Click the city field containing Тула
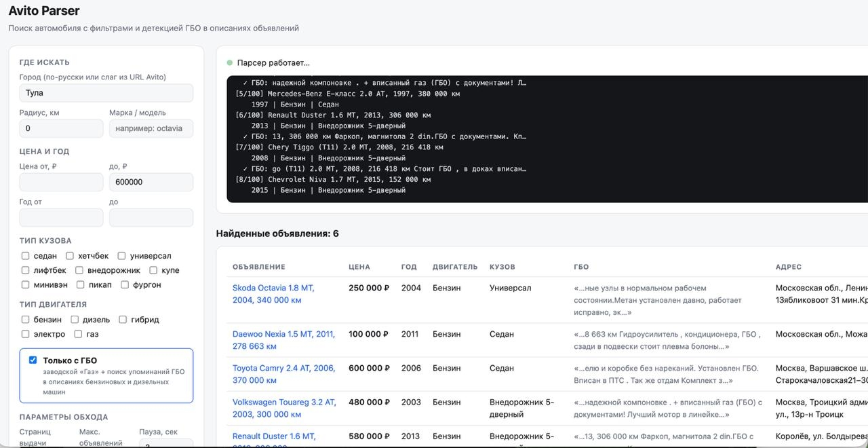868x448 pixels. point(106,93)
